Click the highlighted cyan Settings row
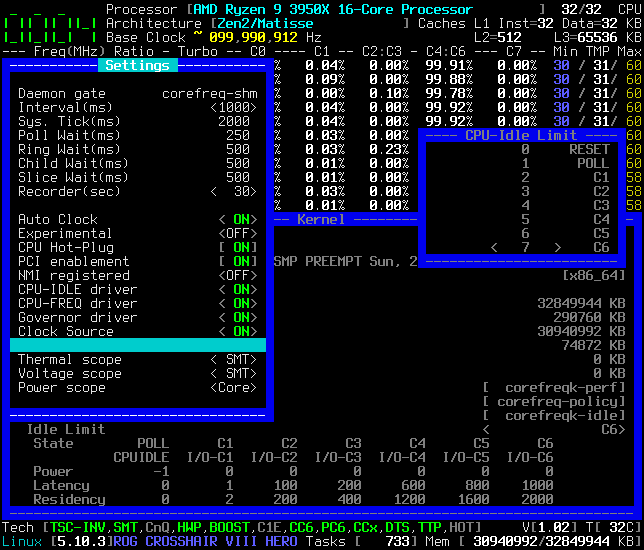 pyautogui.click(x=138, y=345)
